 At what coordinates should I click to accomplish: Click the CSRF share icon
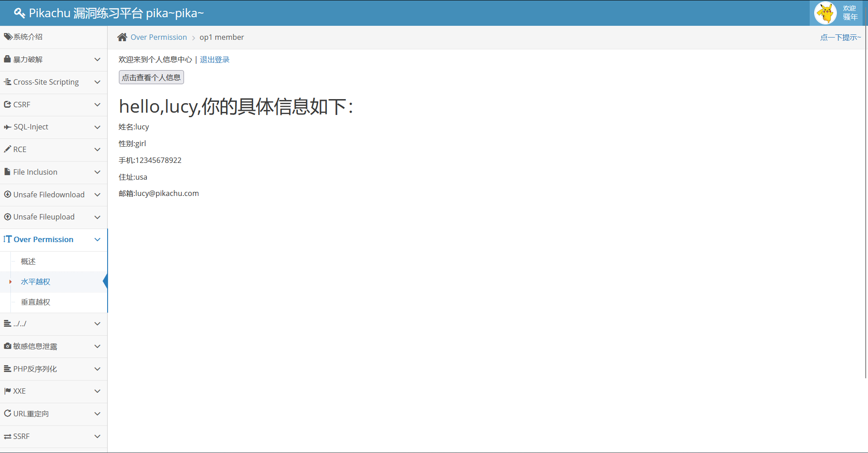coord(7,105)
